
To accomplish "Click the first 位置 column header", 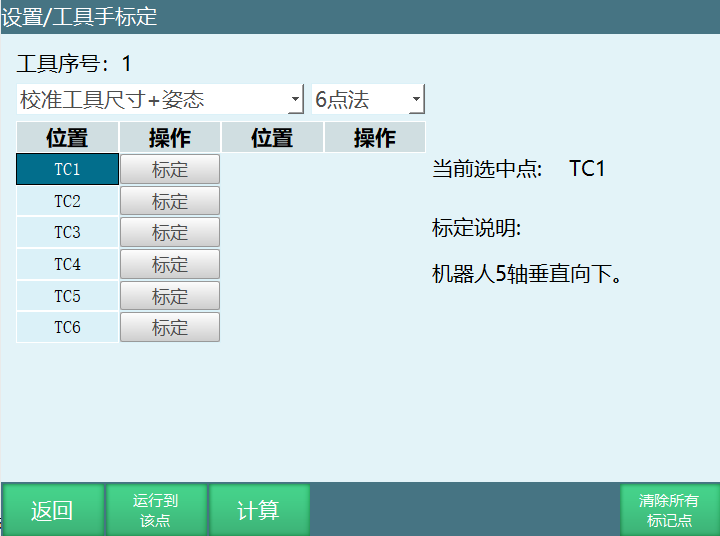I will pyautogui.click(x=67, y=138).
